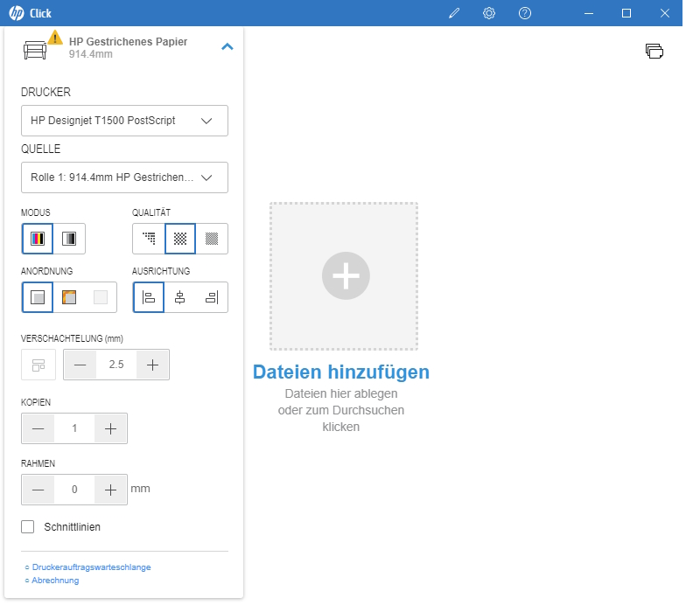Increase number of Kopien

(111, 428)
